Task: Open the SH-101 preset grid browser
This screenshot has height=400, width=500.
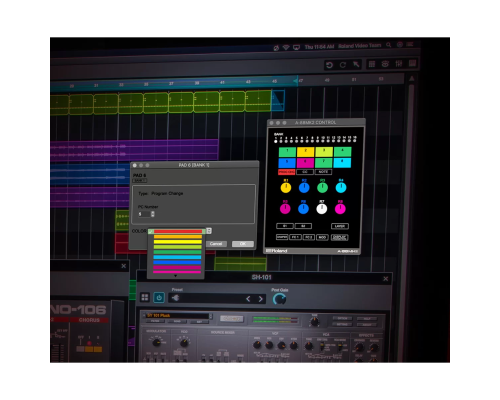Action: [145, 297]
